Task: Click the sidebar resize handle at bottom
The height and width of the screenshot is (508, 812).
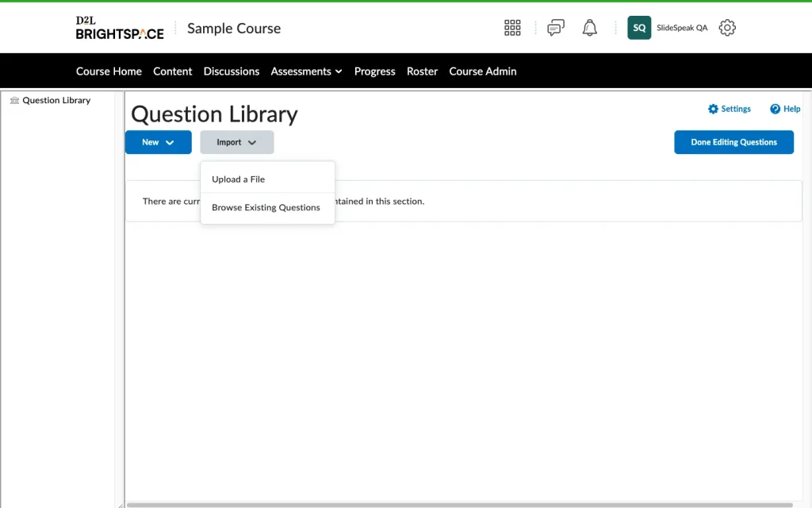Action: click(x=120, y=506)
